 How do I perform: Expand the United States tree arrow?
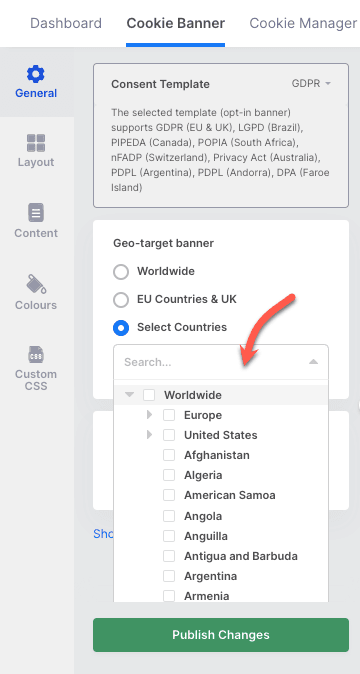(149, 435)
